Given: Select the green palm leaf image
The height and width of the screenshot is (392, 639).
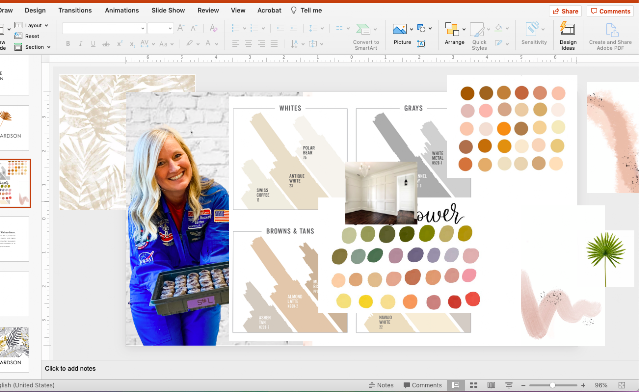Looking at the screenshot, I should point(606,259).
